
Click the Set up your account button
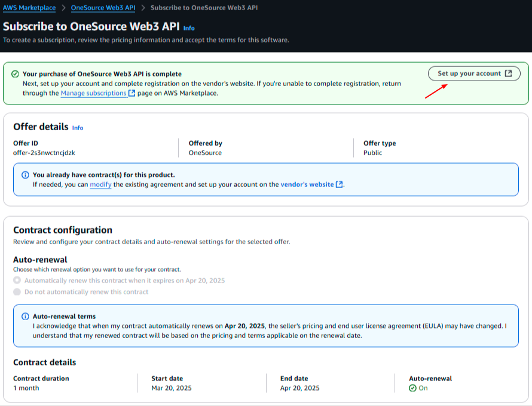[474, 73]
